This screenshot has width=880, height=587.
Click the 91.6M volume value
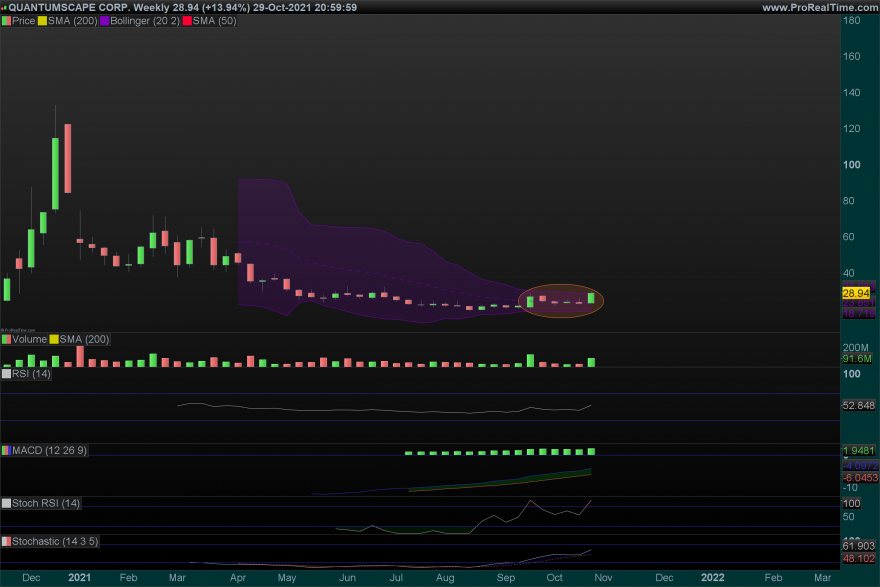pos(857,359)
